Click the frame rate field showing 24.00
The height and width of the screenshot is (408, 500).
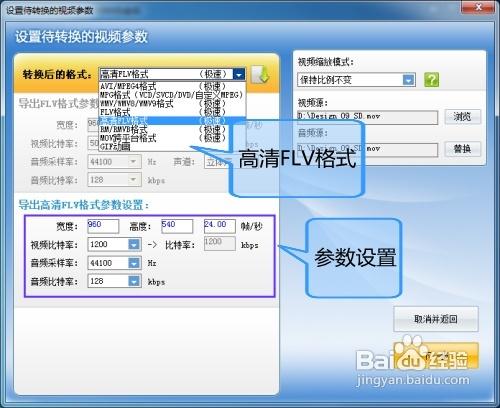(220, 226)
